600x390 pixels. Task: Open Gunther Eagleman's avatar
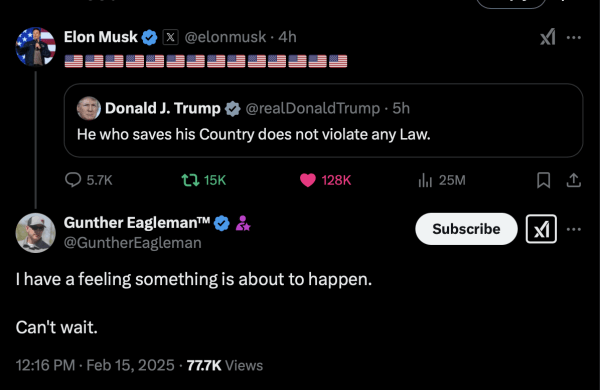pyautogui.click(x=36, y=233)
